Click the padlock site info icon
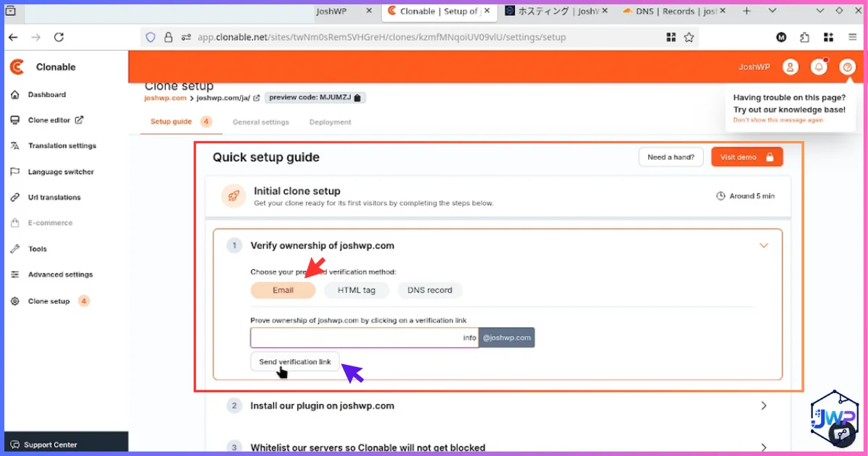Viewport: 868px width, 456px height. 169,37
